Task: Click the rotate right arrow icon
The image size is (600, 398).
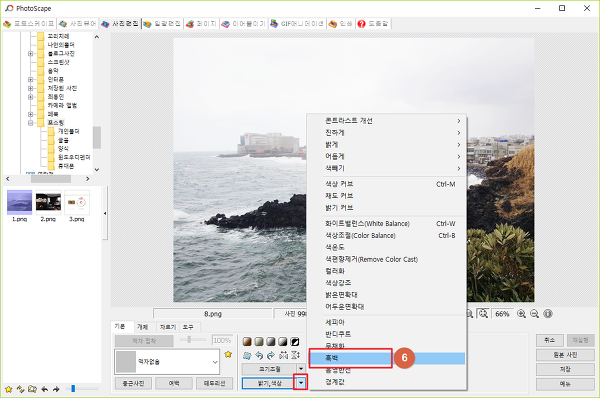Action: [271, 356]
